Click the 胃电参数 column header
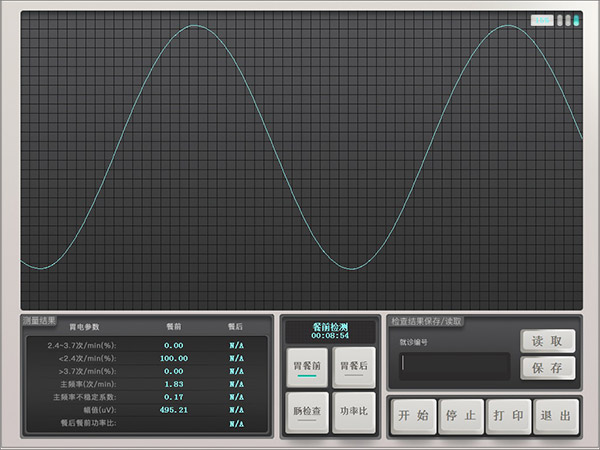600x450 pixels. coord(84,327)
